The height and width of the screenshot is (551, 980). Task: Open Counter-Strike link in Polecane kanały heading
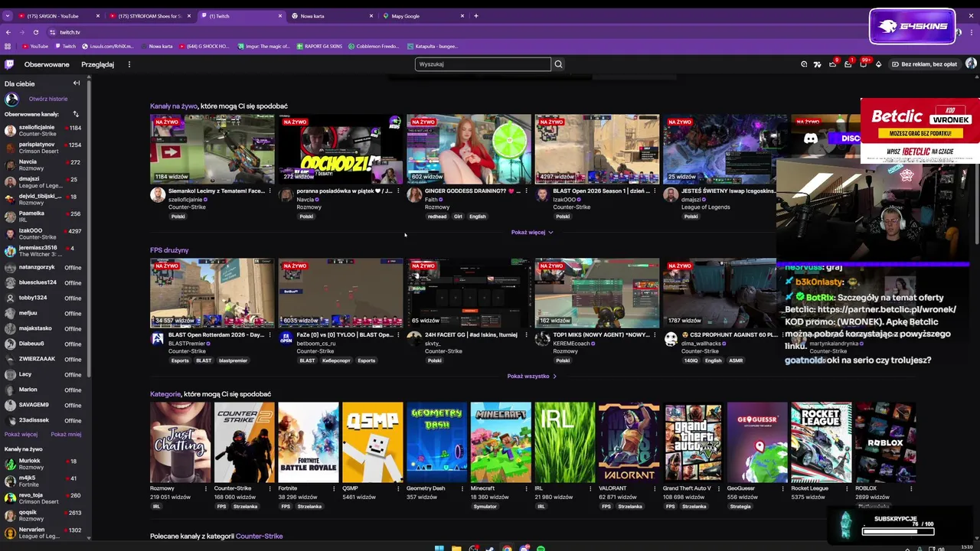(260, 536)
